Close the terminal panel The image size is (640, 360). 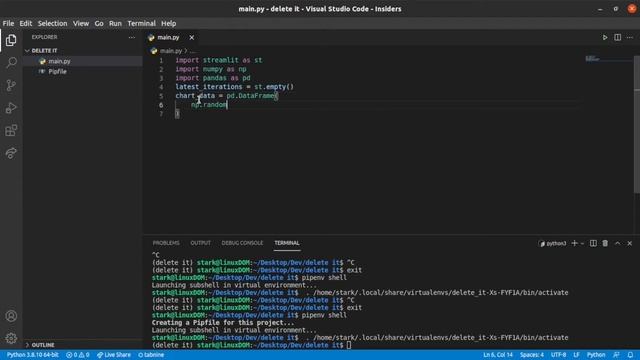pyautogui.click(x=630, y=243)
